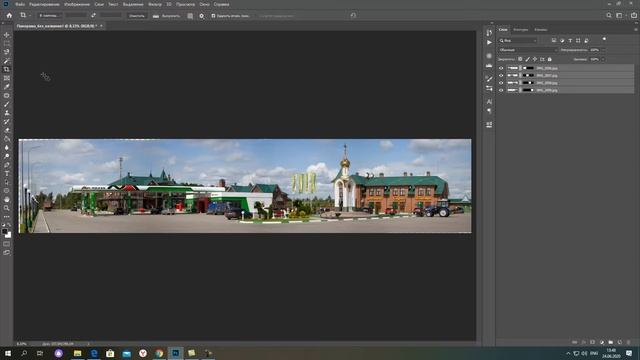
Task: Open the crop tool preset picker arrow
Action: 29,16
